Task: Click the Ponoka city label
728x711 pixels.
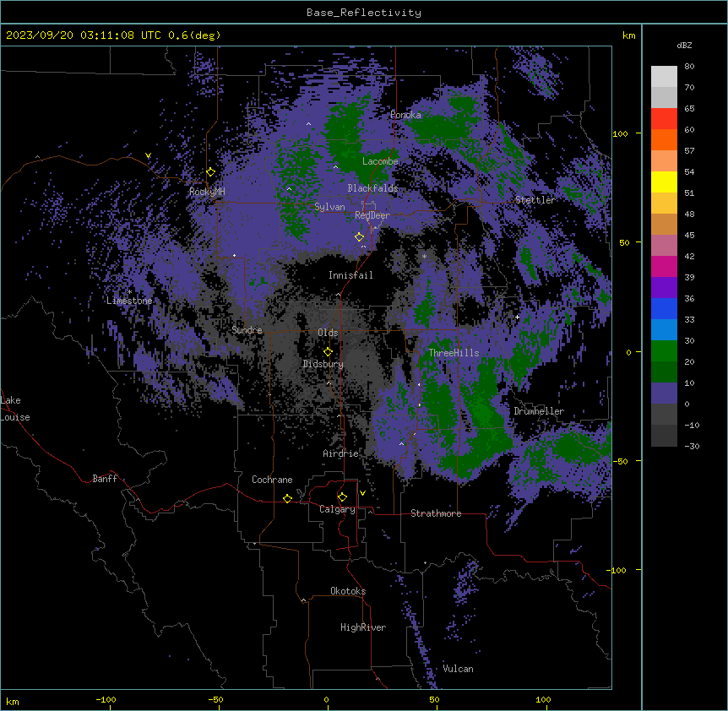Action: point(405,115)
